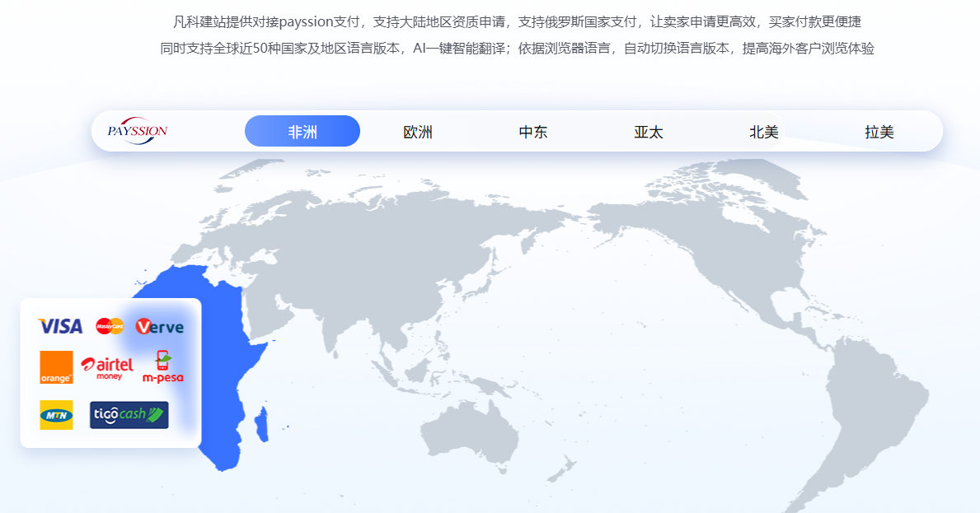Select the 亚太 tab
980x513 pixels.
(648, 132)
